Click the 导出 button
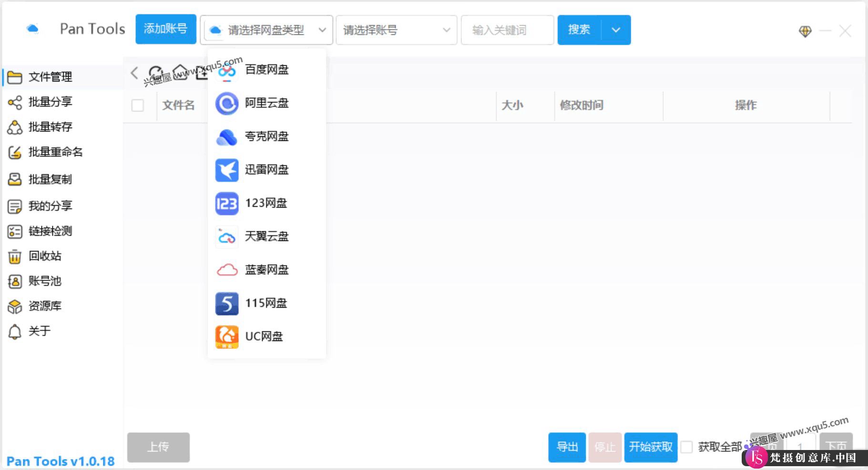Screen dimensions: 868x470 (x=567, y=447)
